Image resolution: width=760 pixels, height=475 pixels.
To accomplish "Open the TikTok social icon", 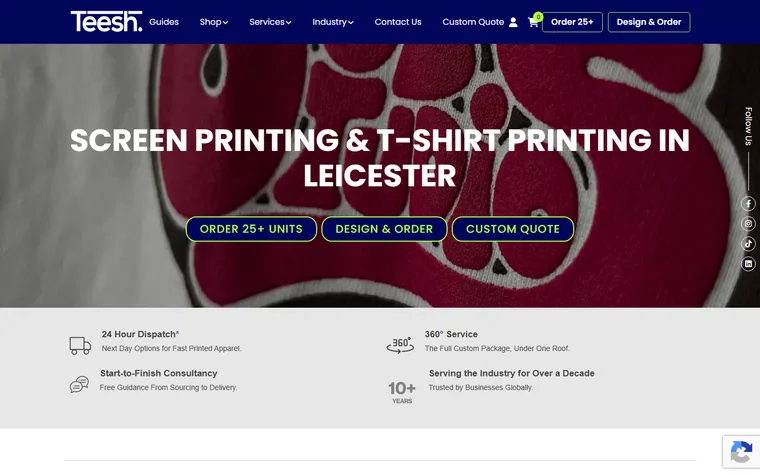I will pyautogui.click(x=748, y=243).
